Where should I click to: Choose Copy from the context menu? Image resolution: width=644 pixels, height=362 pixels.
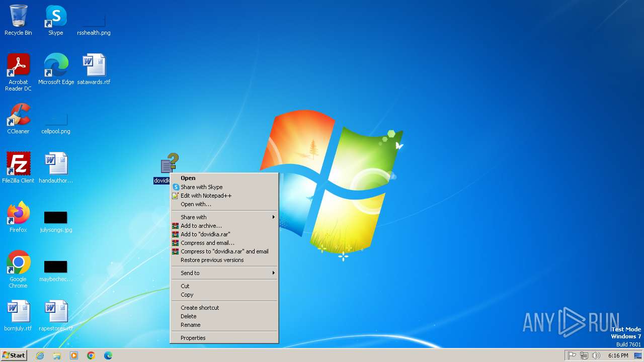point(224,295)
